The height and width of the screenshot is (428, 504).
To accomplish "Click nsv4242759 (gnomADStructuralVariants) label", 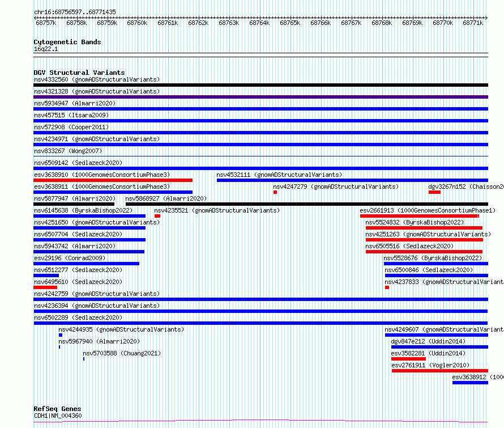I will (97, 294).
